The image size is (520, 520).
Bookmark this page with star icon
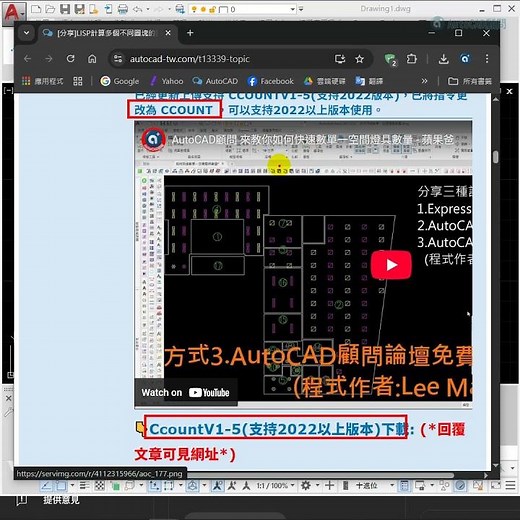click(x=359, y=59)
